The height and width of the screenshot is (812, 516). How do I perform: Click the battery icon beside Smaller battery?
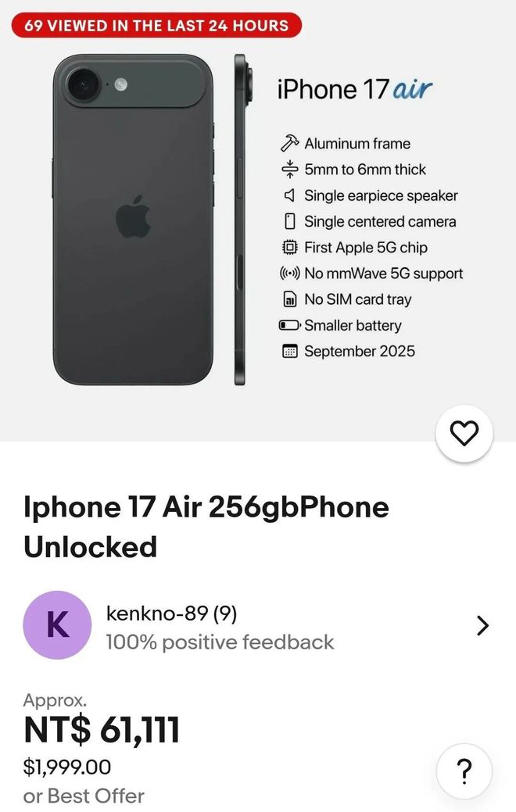(x=289, y=325)
